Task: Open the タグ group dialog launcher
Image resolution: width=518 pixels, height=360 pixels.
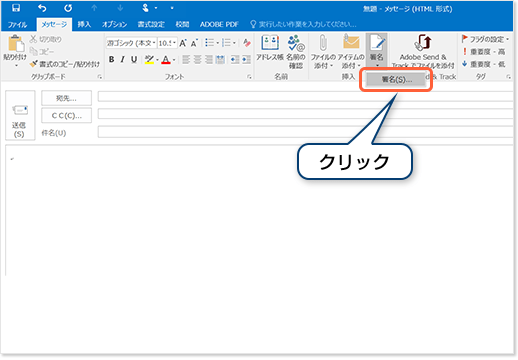Action: tap(508, 77)
